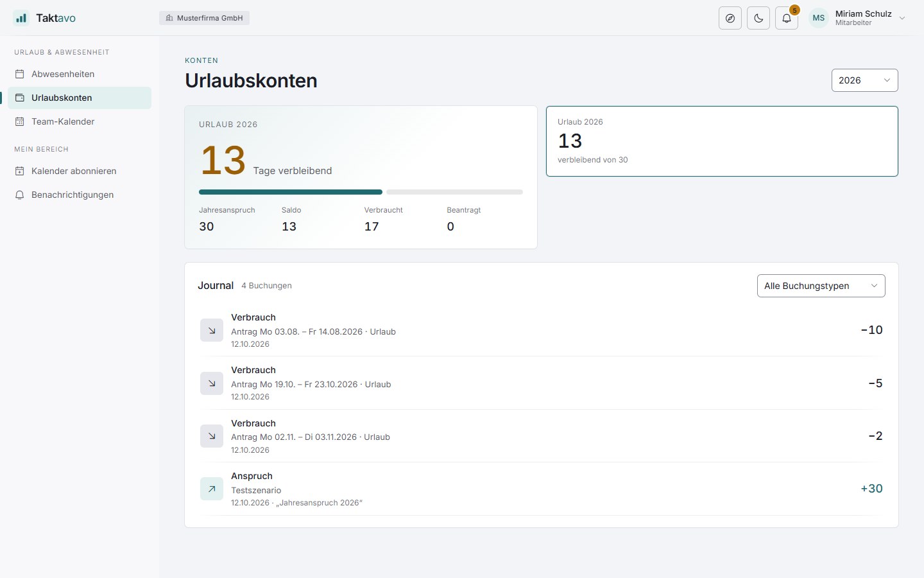Toggle dark mode moon icon

[758, 18]
